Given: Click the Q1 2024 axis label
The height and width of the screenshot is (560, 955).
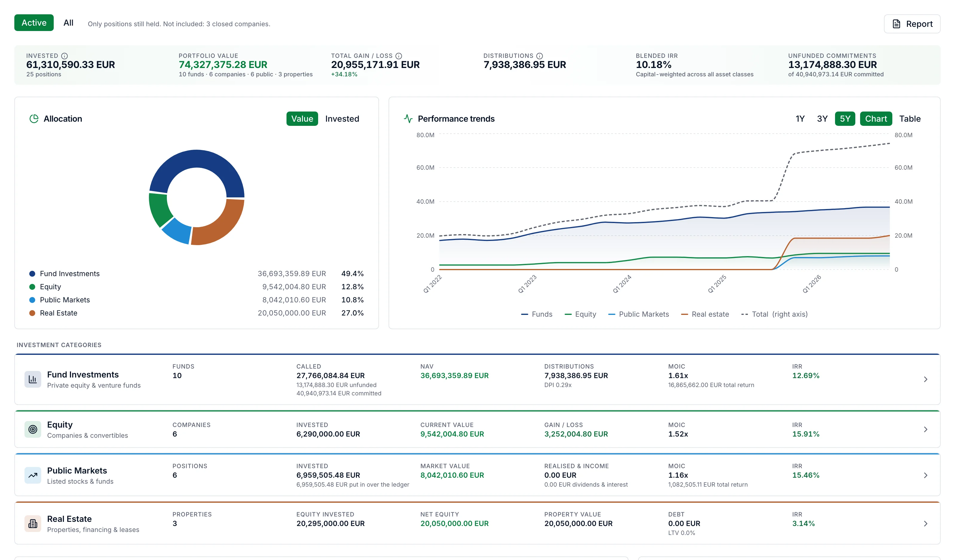Looking at the screenshot, I should click(622, 284).
